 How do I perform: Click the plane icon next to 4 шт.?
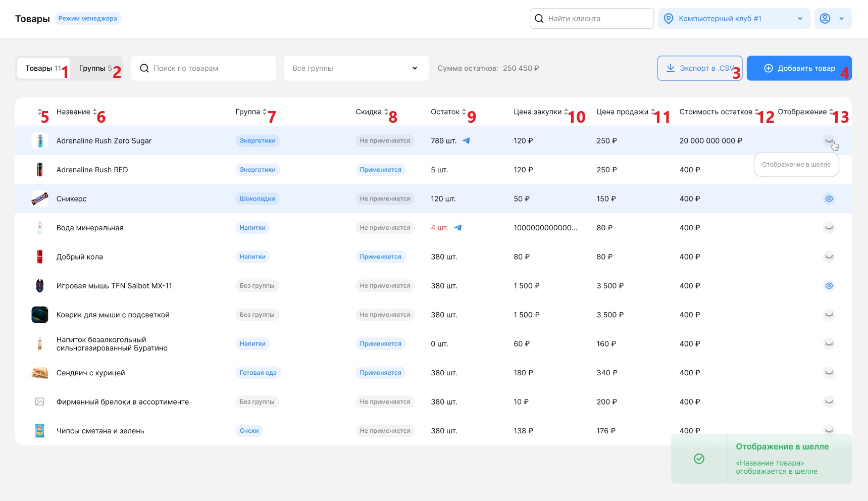coord(457,228)
